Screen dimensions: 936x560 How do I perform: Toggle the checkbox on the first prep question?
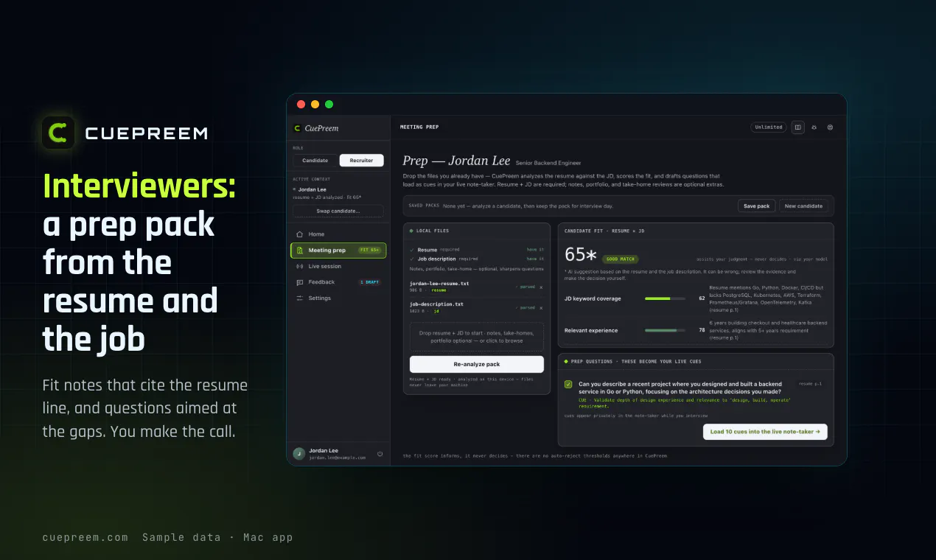tap(568, 384)
